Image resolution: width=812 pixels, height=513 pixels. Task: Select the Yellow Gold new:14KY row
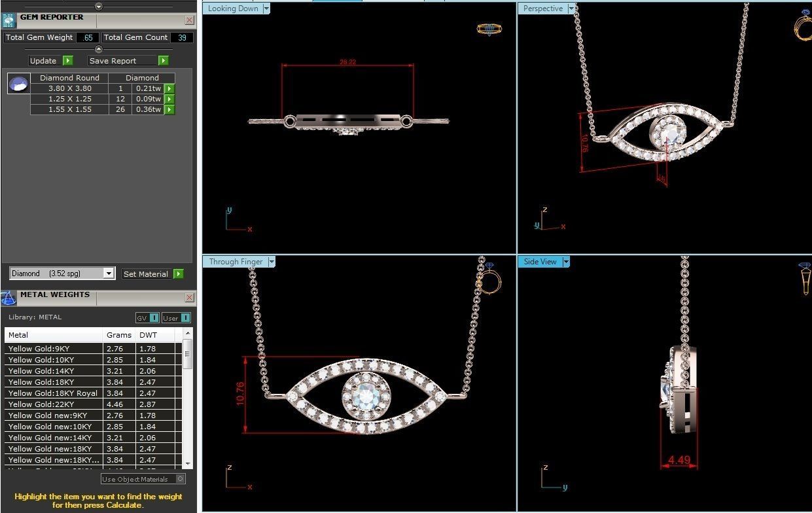point(94,438)
